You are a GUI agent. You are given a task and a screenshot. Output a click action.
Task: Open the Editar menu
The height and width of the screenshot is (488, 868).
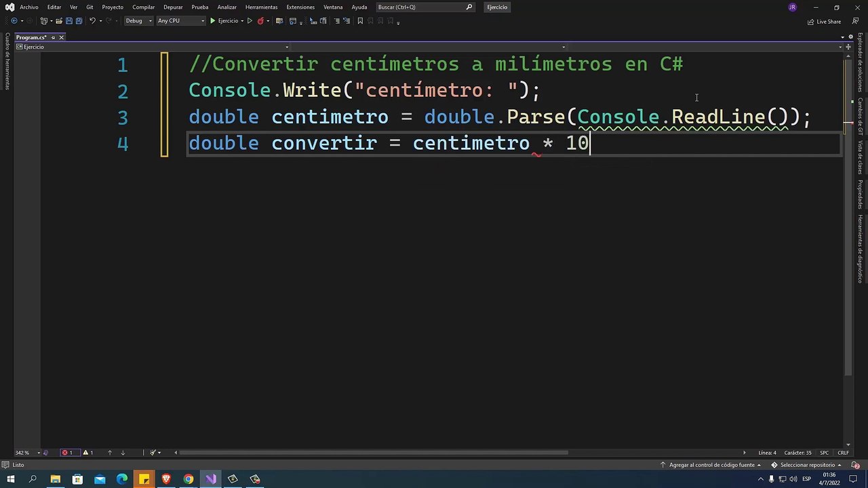tap(54, 7)
